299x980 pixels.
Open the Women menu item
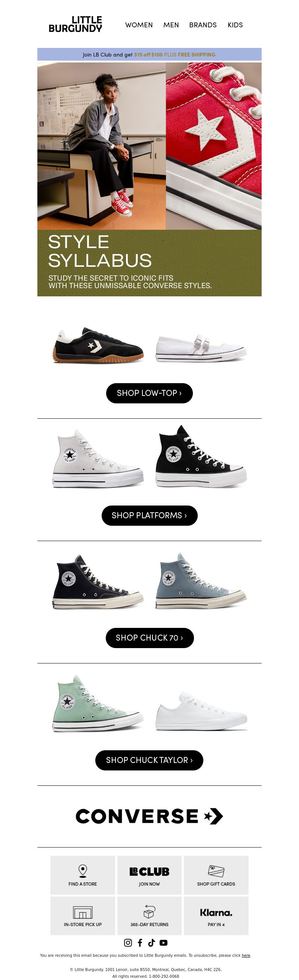pos(139,25)
